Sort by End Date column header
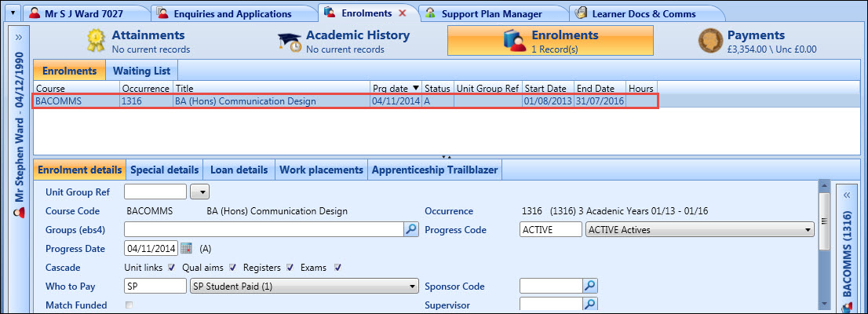The height and width of the screenshot is (314, 868). tap(600, 88)
